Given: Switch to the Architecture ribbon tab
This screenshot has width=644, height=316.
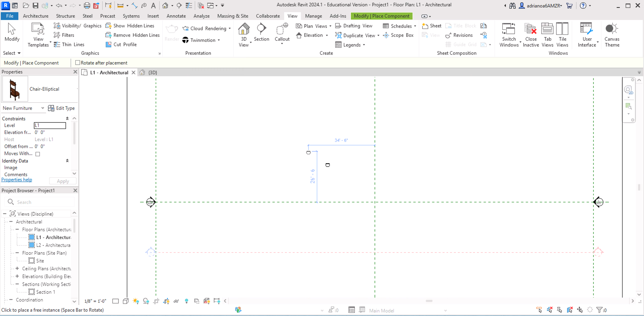Looking at the screenshot, I should [36, 16].
